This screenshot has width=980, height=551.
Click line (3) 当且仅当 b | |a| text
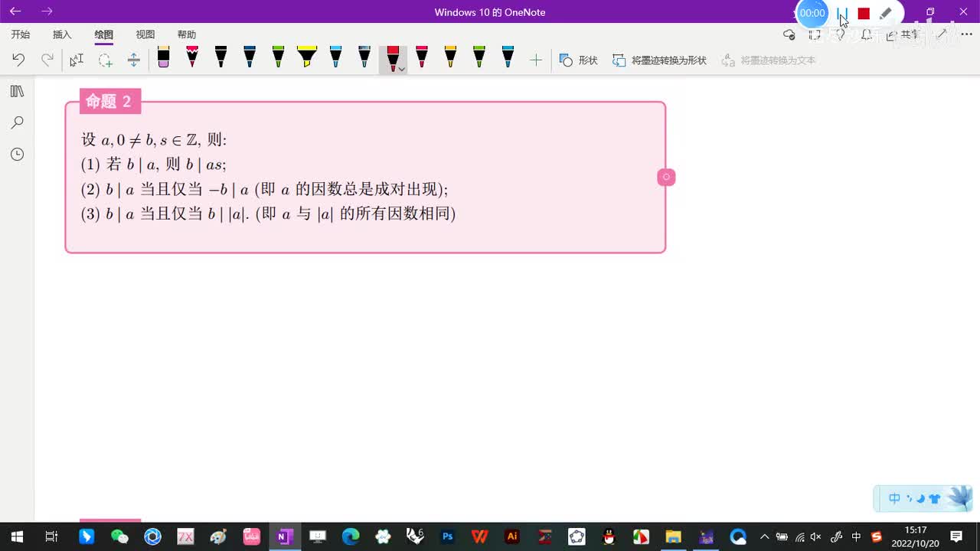(x=268, y=214)
